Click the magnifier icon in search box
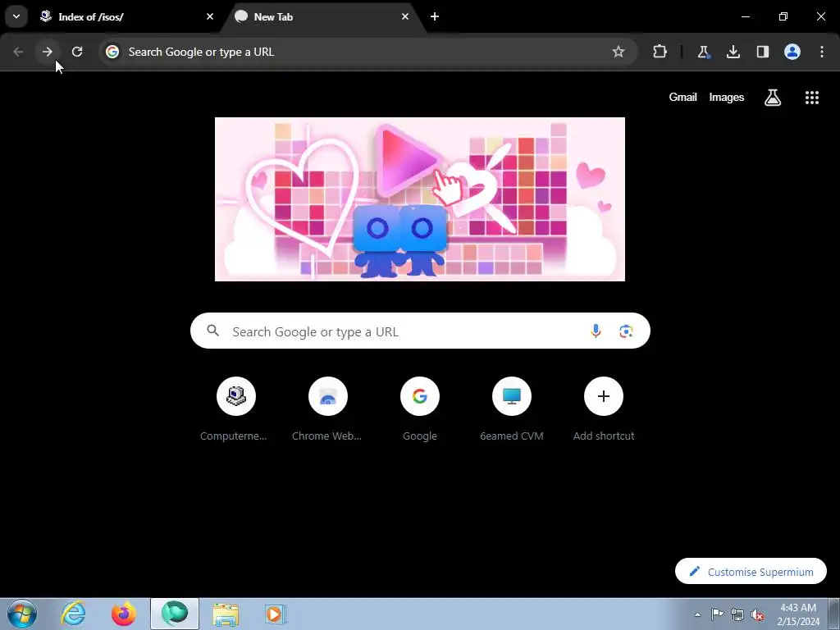The height and width of the screenshot is (630, 840). pos(213,331)
